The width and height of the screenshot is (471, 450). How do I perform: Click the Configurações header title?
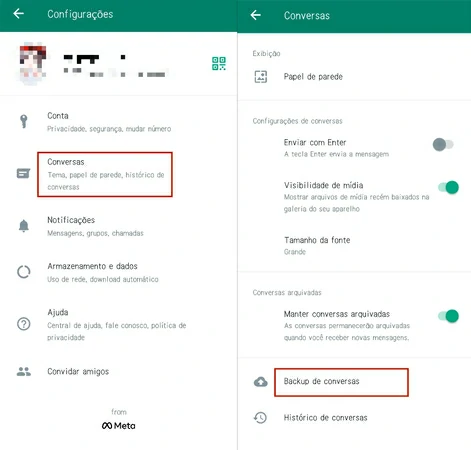tap(80, 14)
